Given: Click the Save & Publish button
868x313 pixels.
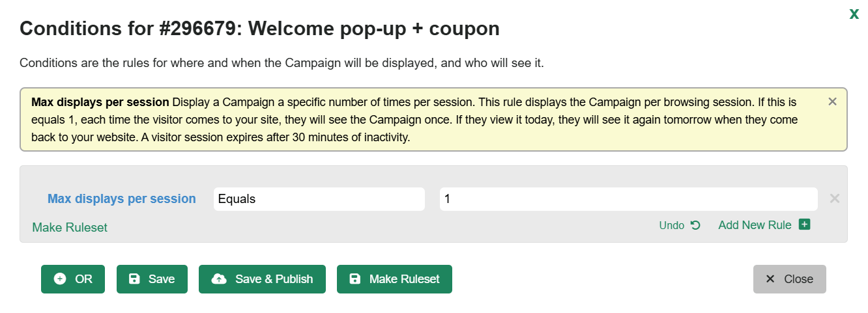Looking at the screenshot, I should pyautogui.click(x=262, y=279).
